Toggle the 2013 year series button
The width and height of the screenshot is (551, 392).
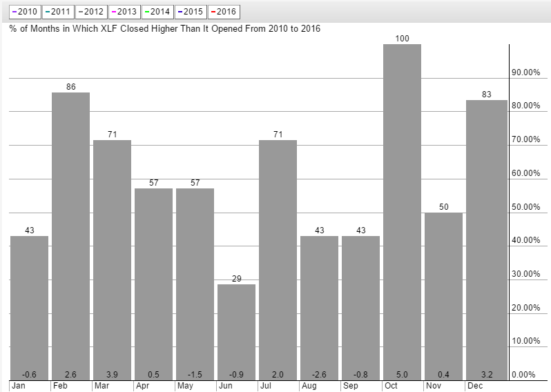click(124, 12)
